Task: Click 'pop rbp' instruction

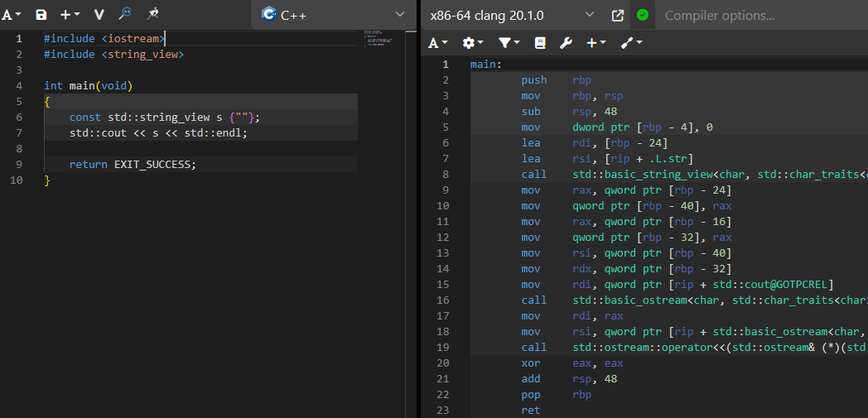Action: click(556, 395)
